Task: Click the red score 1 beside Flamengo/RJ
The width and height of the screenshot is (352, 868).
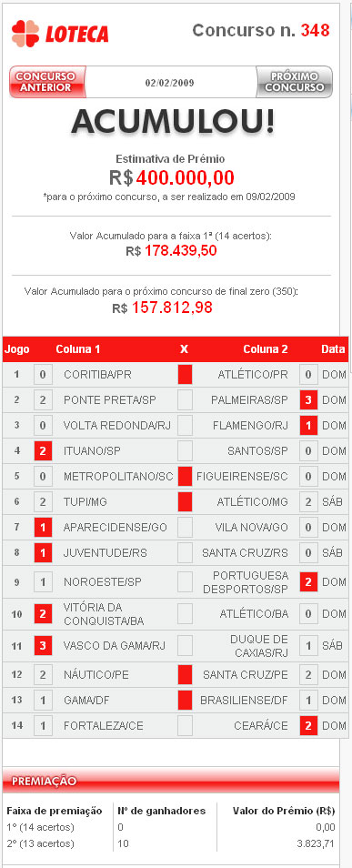Action: pos(308,425)
